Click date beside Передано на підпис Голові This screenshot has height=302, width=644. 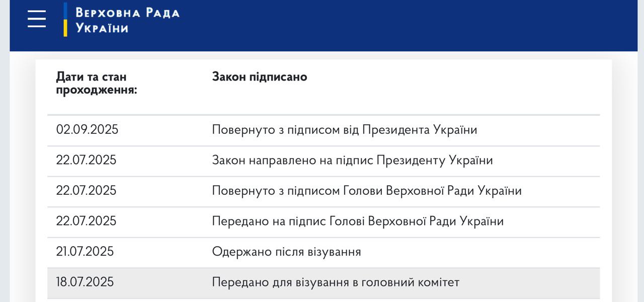click(x=86, y=221)
